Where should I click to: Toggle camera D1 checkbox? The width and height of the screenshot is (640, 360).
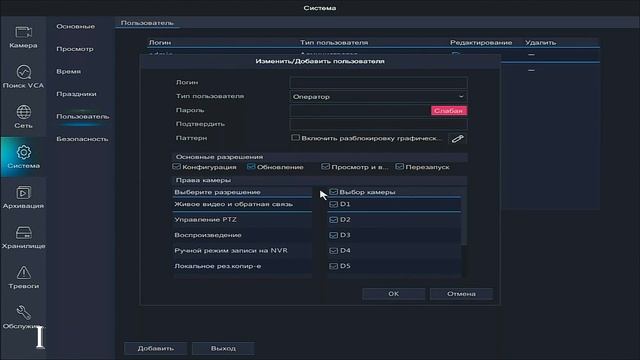point(333,204)
